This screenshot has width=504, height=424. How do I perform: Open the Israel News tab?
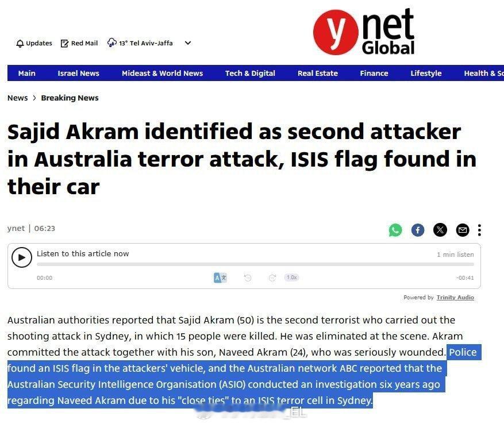pos(78,73)
